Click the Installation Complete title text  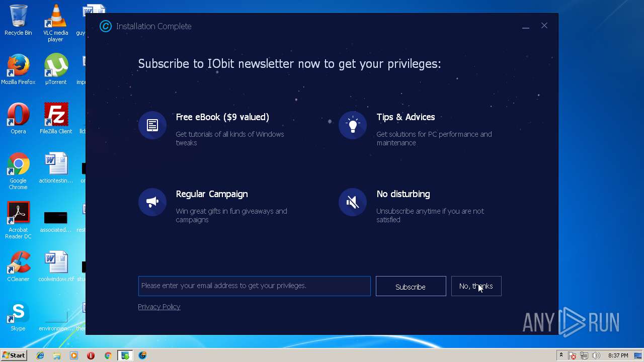154,26
